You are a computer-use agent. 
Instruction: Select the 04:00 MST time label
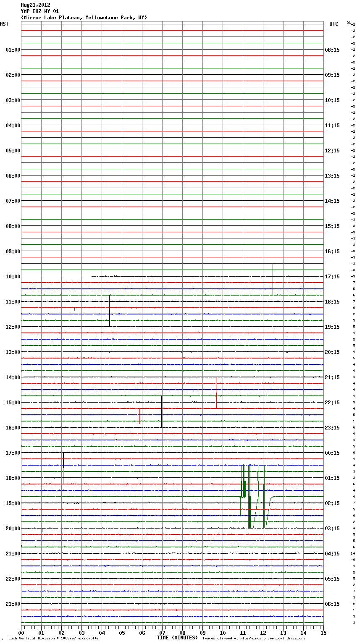tap(13, 126)
